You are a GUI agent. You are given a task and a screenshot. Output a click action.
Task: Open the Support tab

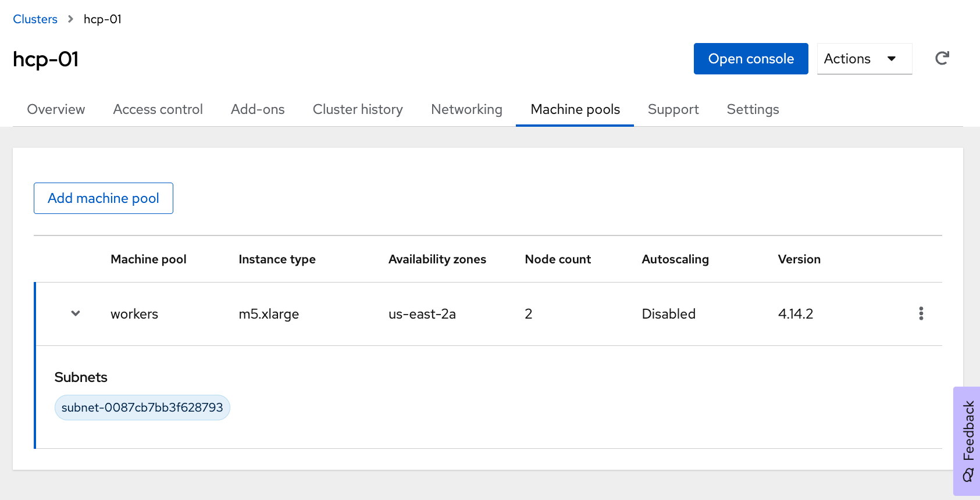673,109
